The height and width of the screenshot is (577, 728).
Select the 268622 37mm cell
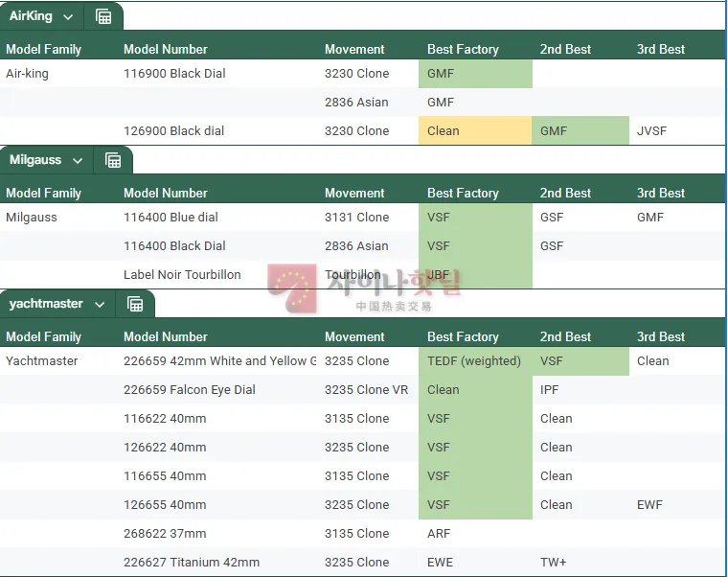pos(165,534)
